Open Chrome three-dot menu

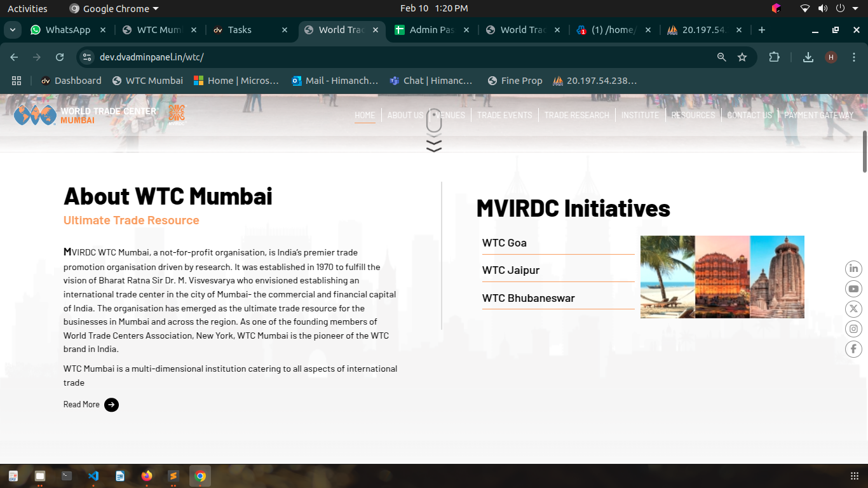pos(854,57)
